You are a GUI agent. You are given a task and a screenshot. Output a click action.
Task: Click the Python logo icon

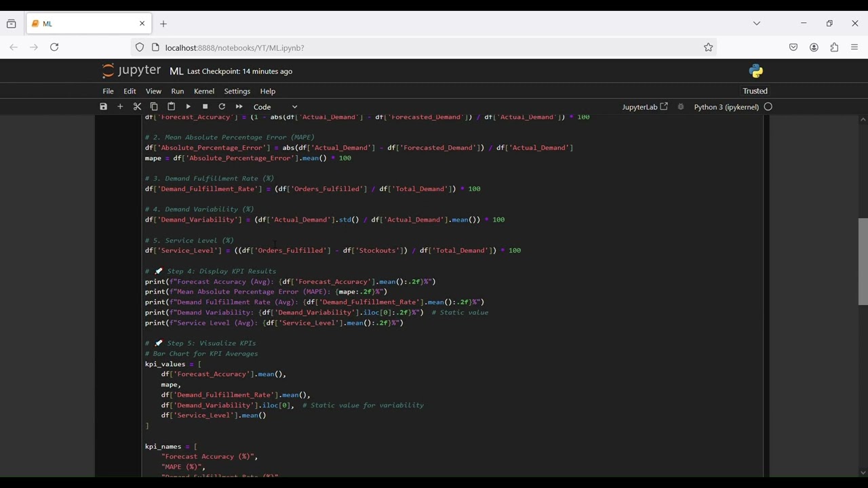coord(756,71)
